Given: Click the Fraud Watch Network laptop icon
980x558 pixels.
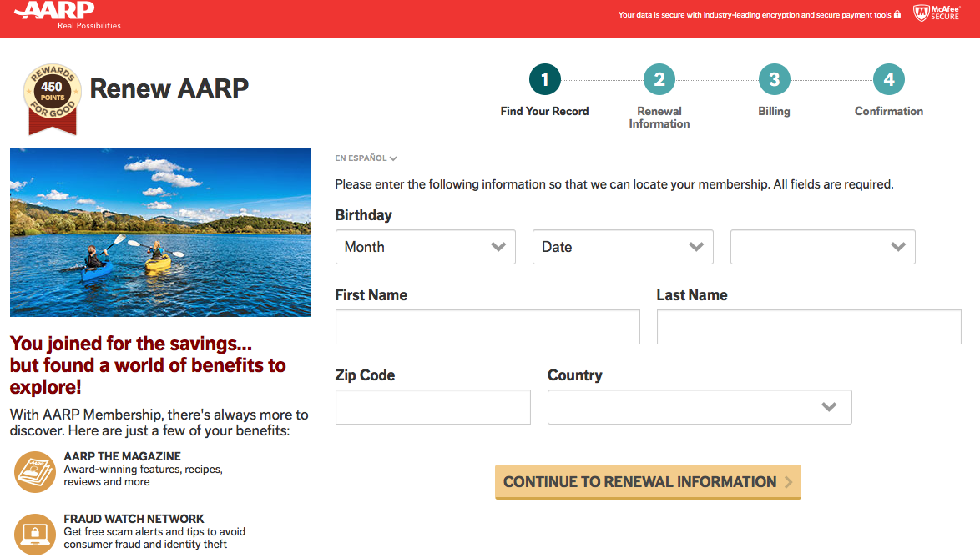Looking at the screenshot, I should 34,534.
